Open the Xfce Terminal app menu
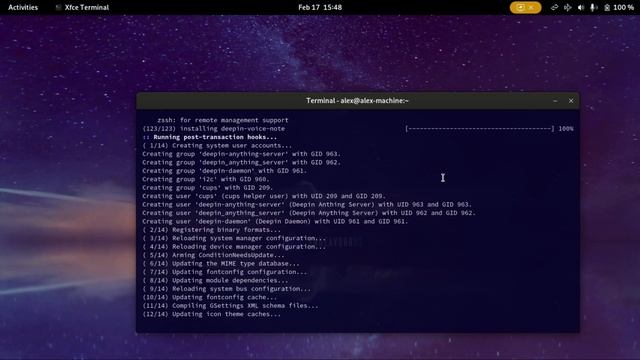The image size is (640, 360). click(x=82, y=7)
